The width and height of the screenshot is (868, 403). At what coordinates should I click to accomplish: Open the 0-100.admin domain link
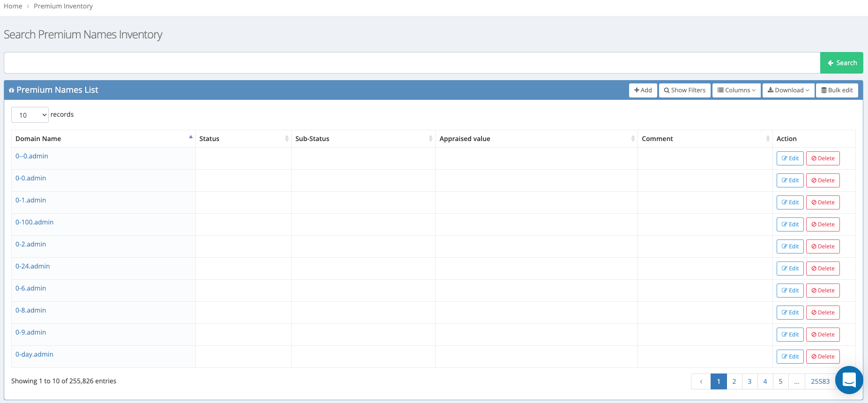35,222
